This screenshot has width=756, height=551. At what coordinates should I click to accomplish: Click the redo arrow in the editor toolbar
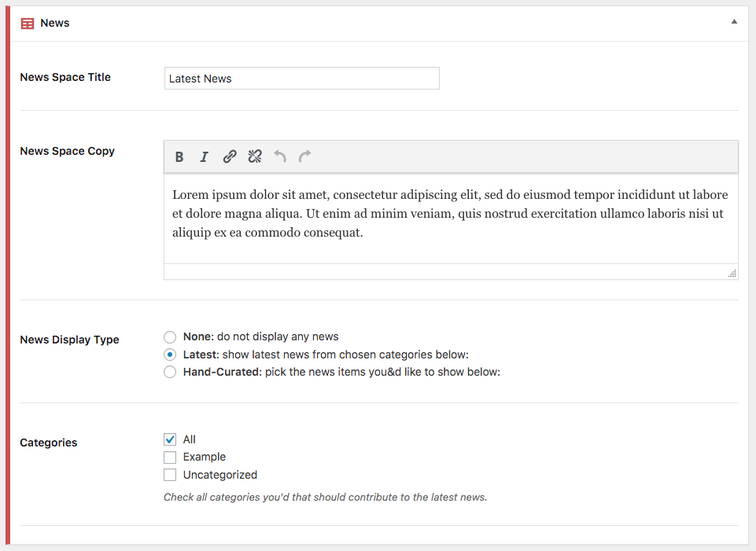click(304, 156)
